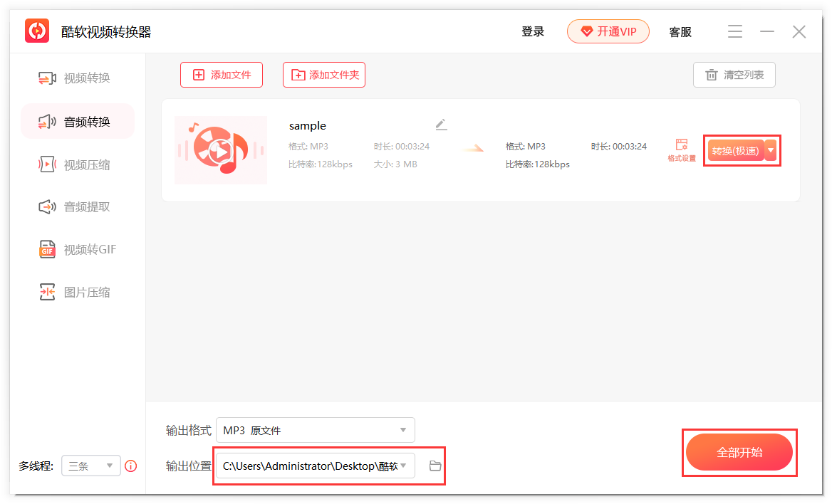Open the 多线程 三条 dropdown
832x504 pixels.
pyautogui.click(x=91, y=466)
